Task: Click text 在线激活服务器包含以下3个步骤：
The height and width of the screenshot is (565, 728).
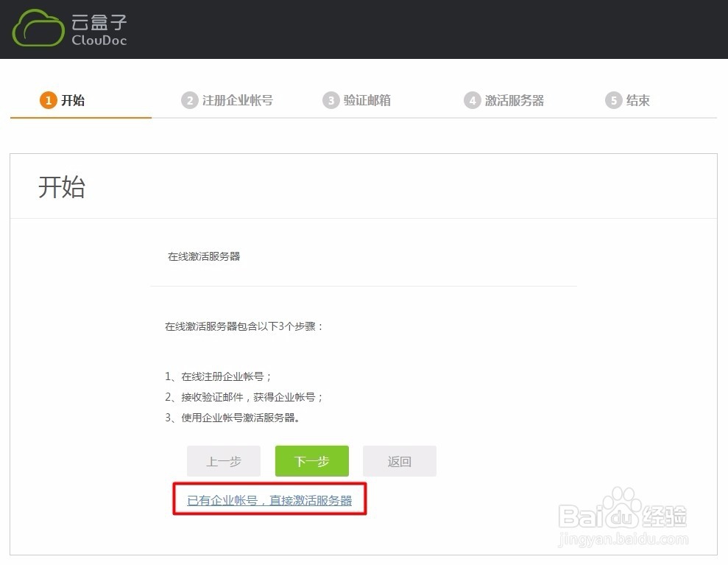Action: click(x=244, y=326)
